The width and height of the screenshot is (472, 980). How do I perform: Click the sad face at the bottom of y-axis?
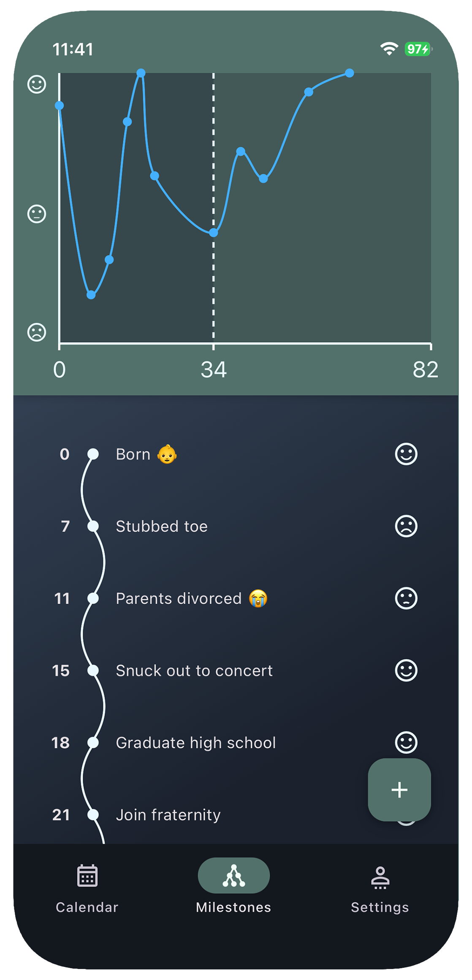point(36,332)
